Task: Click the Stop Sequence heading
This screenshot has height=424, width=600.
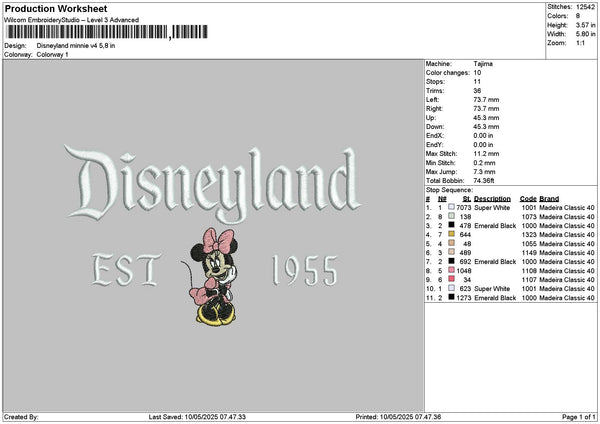Action: click(x=449, y=190)
